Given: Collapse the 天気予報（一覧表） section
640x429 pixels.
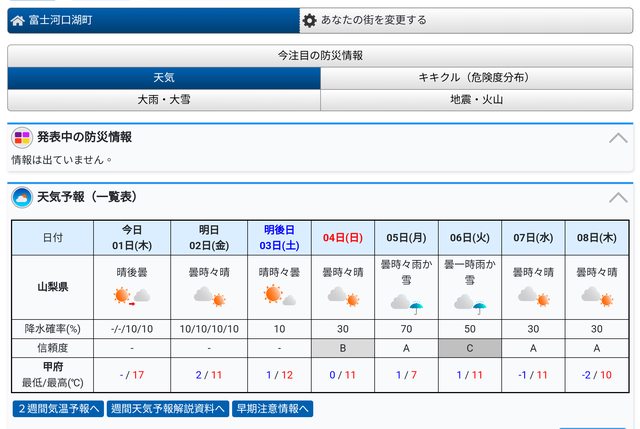Looking at the screenshot, I should (618, 198).
